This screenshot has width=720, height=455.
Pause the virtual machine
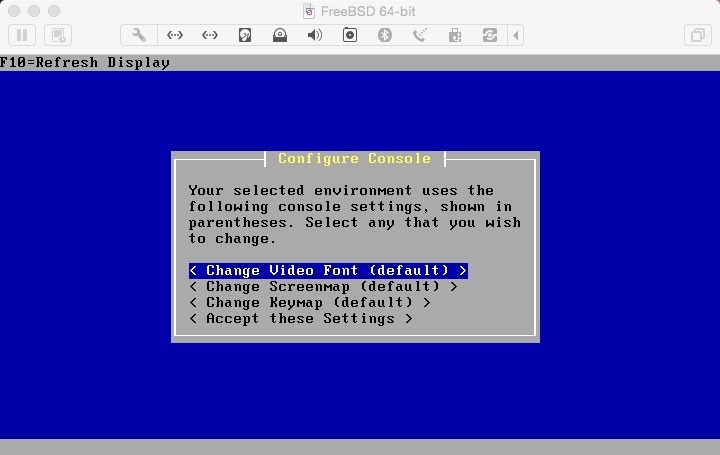[x=22, y=35]
